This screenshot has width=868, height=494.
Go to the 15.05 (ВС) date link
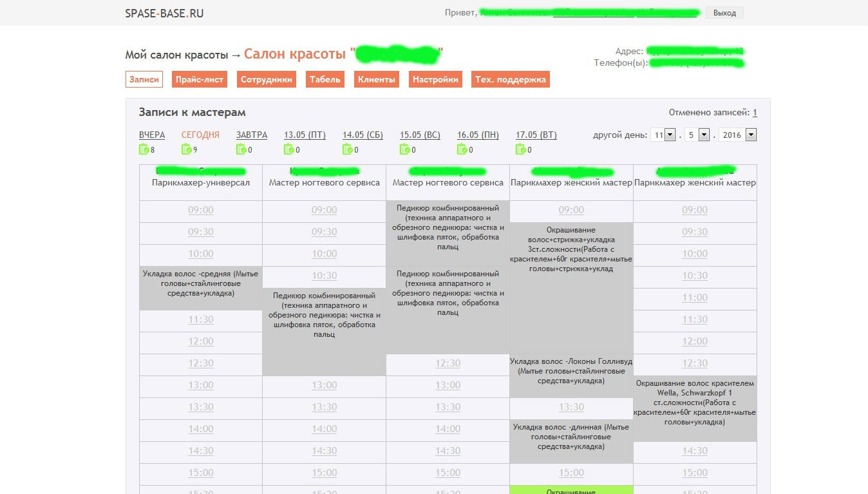(x=420, y=135)
